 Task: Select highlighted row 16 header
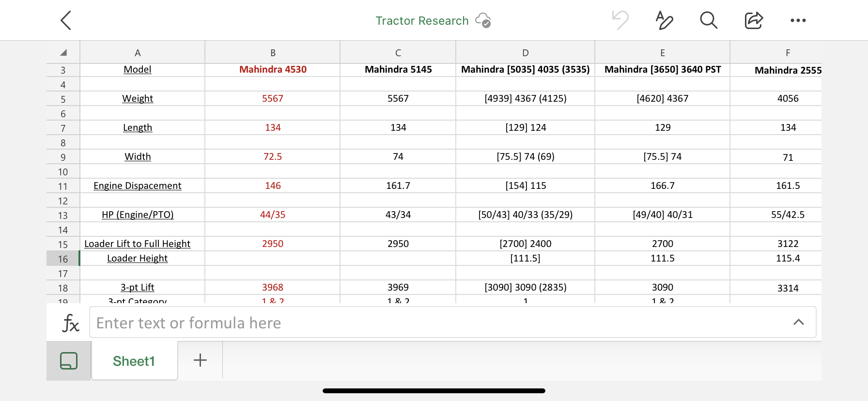[x=63, y=259]
